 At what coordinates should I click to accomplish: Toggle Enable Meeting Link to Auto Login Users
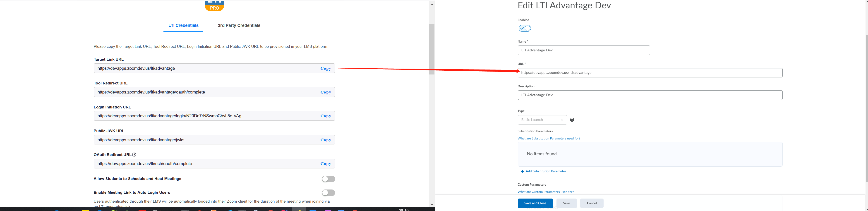(x=328, y=193)
